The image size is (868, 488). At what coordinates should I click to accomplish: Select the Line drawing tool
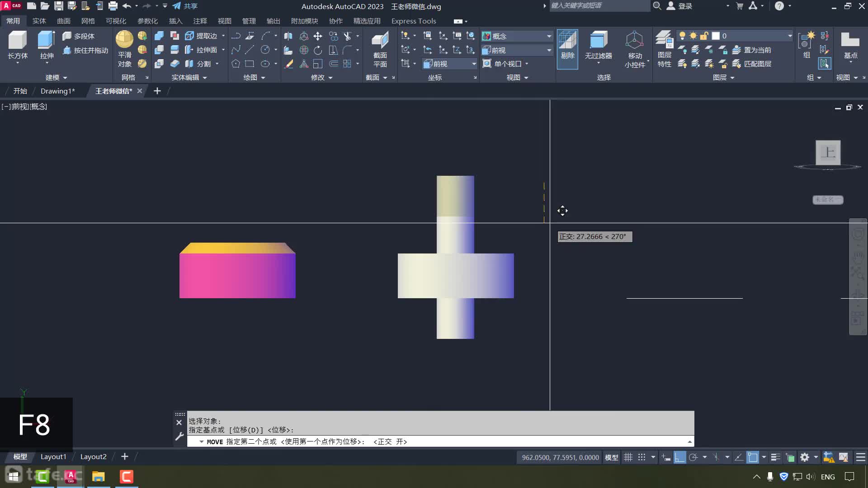coord(250,50)
